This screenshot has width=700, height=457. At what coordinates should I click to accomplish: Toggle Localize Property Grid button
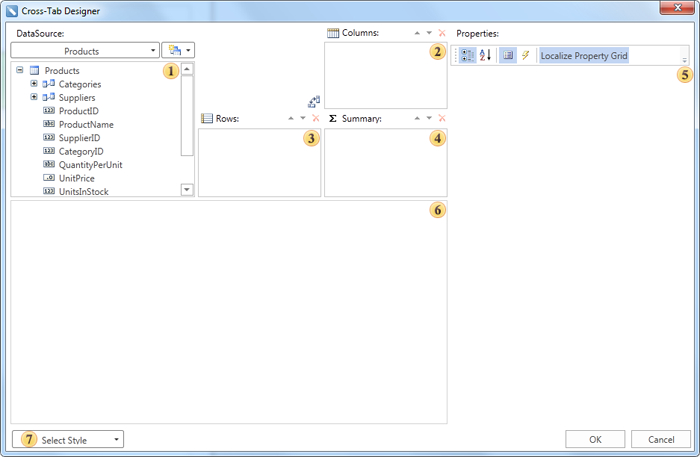584,56
